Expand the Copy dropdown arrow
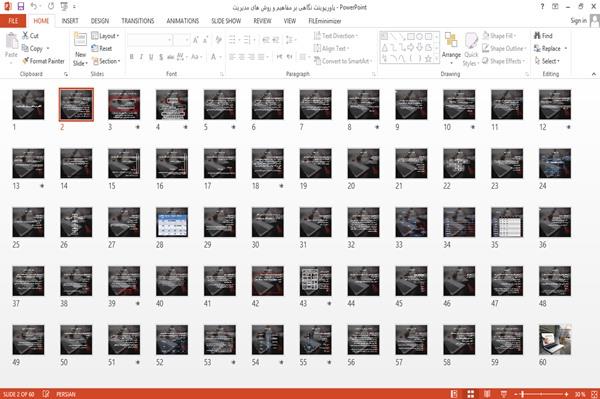 (48, 49)
